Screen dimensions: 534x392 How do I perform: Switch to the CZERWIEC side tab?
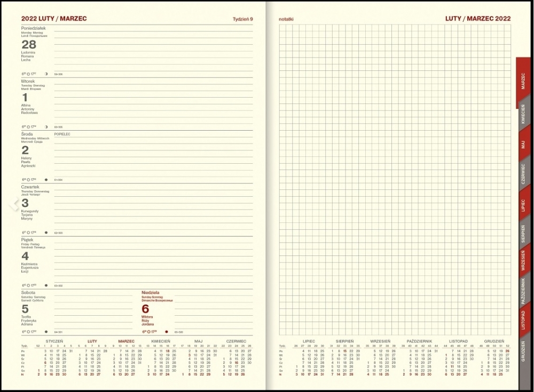coord(523,174)
